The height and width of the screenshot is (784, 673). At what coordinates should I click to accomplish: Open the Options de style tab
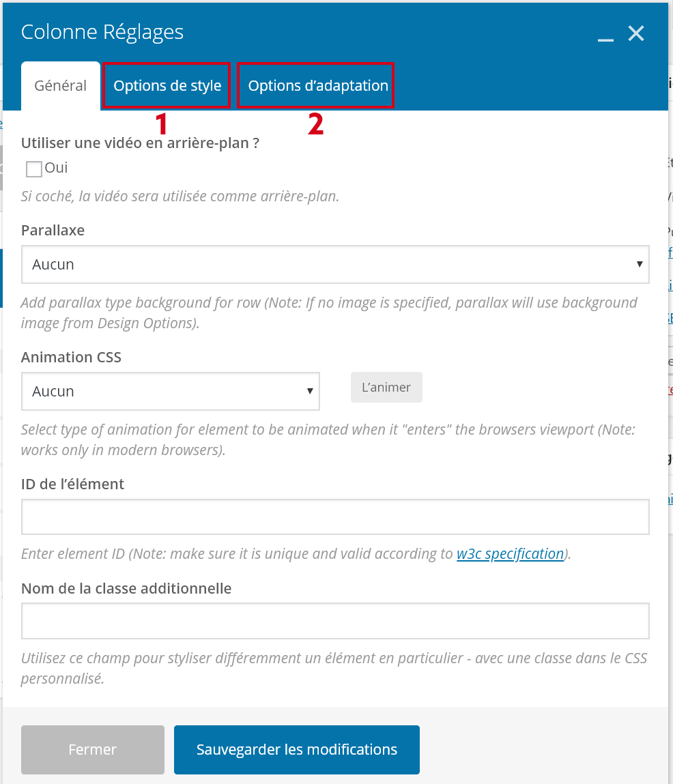[167, 86]
